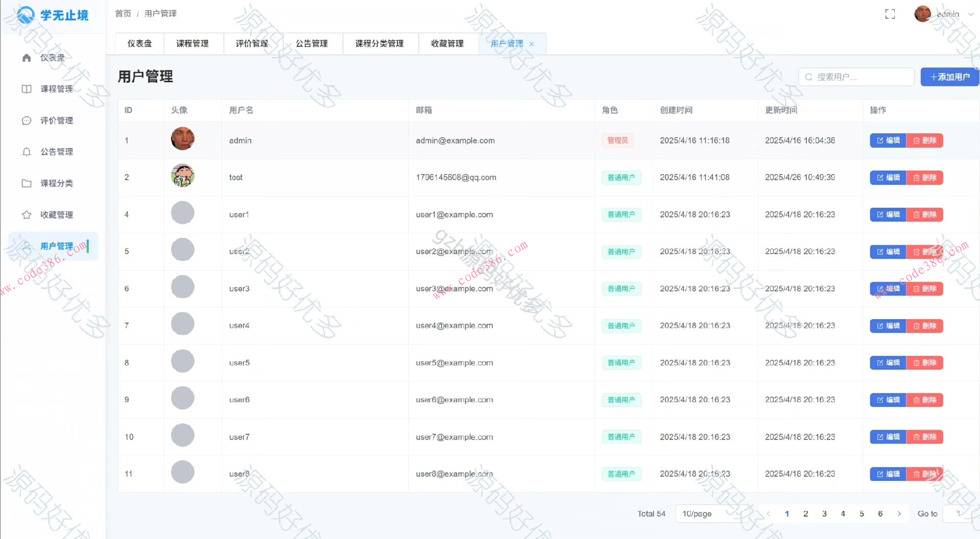The width and height of the screenshot is (980, 539).
Task: Click the admin avatar in header
Action: click(x=922, y=14)
